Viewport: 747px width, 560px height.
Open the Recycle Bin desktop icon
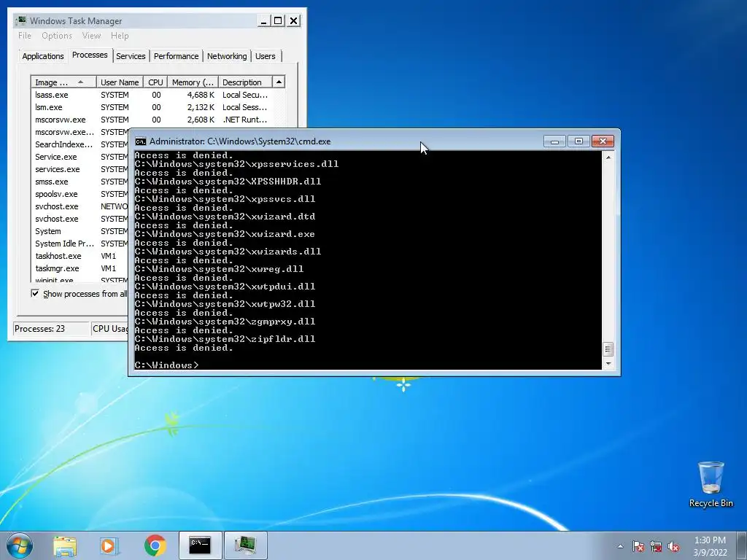tap(711, 484)
